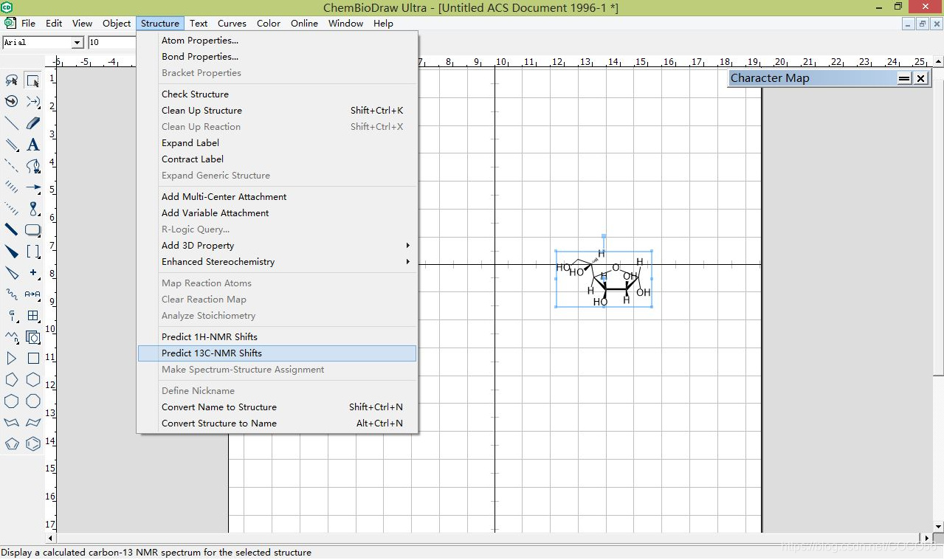The height and width of the screenshot is (560, 944).
Task: Click the selected sugar molecule on canvas
Action: (x=604, y=279)
